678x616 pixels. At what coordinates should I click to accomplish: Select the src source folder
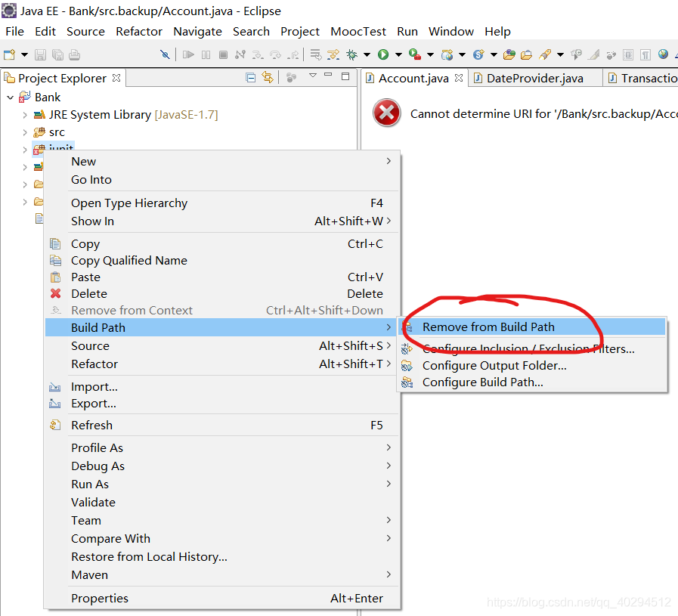point(49,132)
